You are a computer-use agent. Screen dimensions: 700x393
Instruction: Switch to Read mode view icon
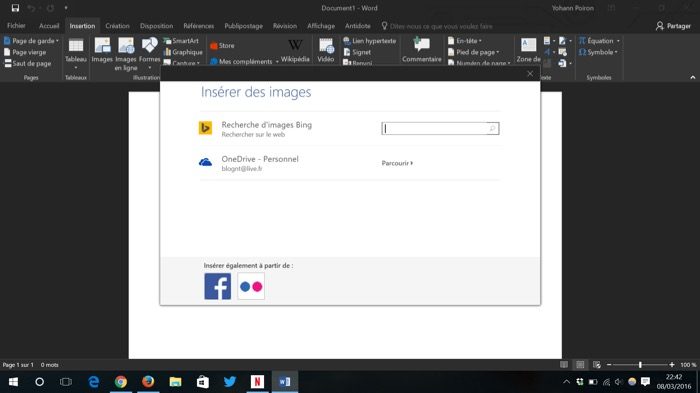tap(564, 365)
